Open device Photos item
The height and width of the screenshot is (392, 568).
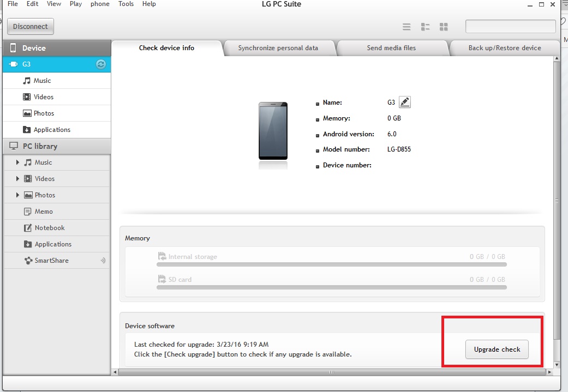point(57,113)
